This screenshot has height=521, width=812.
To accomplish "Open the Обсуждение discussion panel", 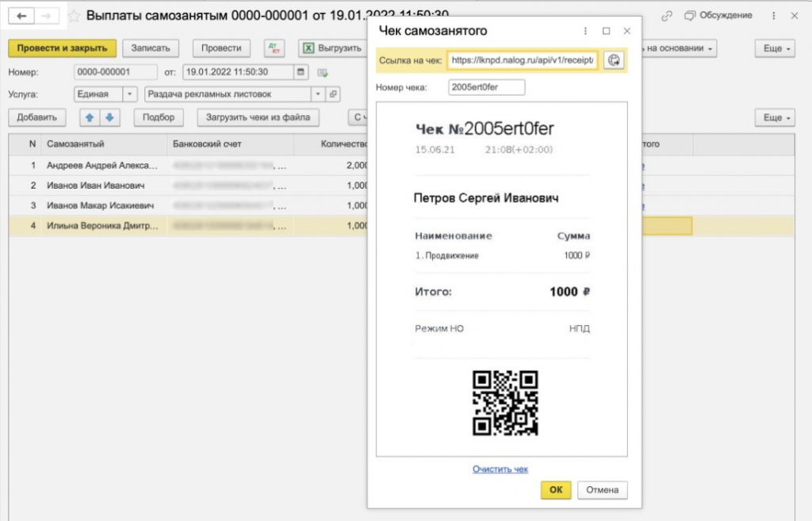I will point(718,16).
